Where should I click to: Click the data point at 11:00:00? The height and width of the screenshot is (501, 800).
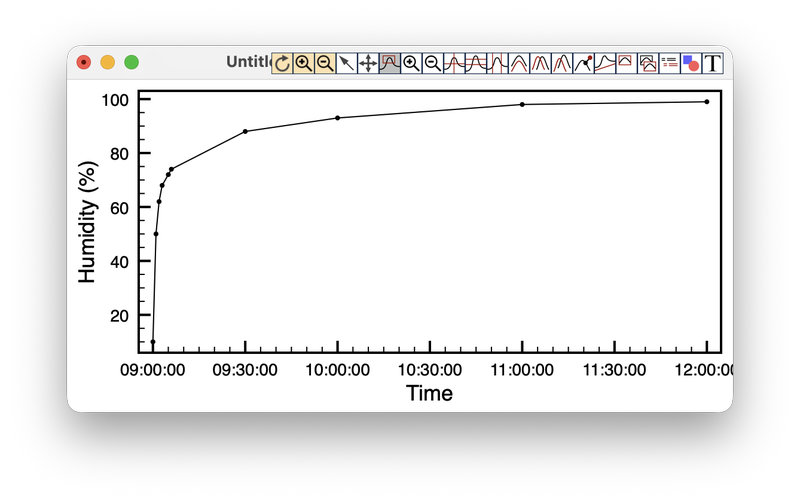tap(522, 104)
